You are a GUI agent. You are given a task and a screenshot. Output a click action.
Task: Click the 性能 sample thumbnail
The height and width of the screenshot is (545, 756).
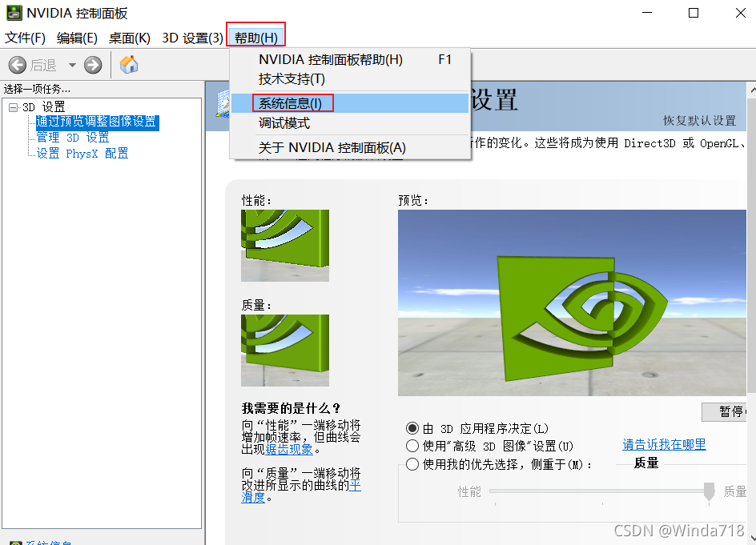coord(285,245)
